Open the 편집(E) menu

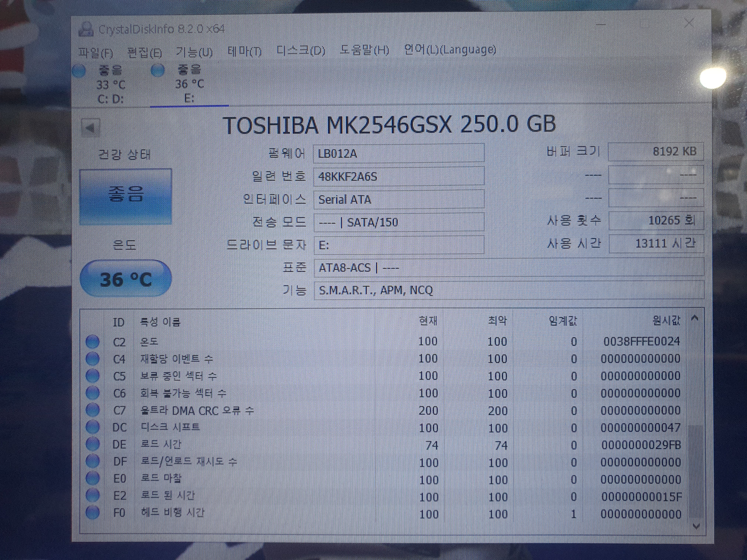coord(145,53)
